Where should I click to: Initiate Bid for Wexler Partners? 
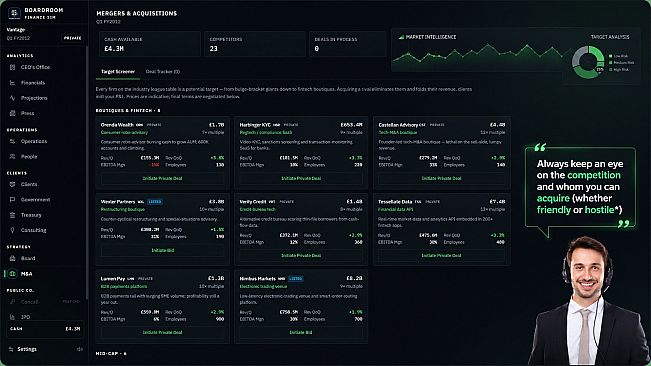point(162,251)
